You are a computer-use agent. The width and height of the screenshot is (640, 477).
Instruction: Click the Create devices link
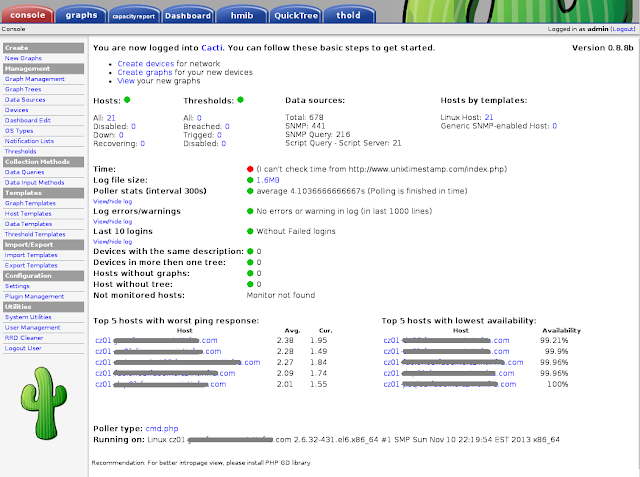(146, 64)
